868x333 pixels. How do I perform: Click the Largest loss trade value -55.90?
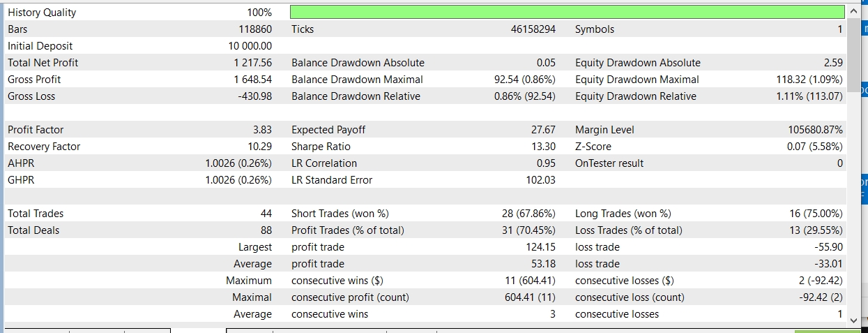(828, 247)
